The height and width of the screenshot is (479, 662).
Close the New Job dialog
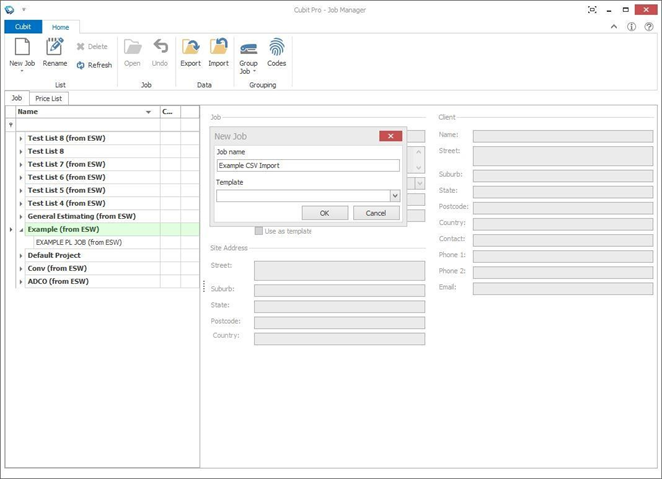(391, 136)
